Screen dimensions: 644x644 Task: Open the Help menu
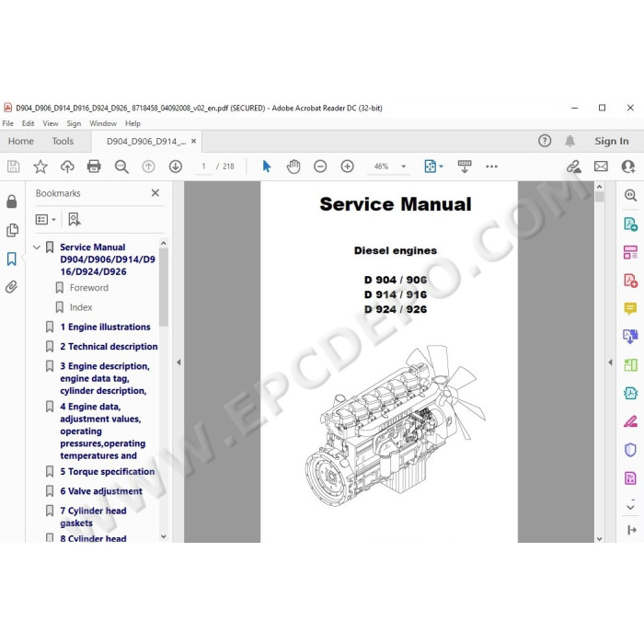[132, 123]
